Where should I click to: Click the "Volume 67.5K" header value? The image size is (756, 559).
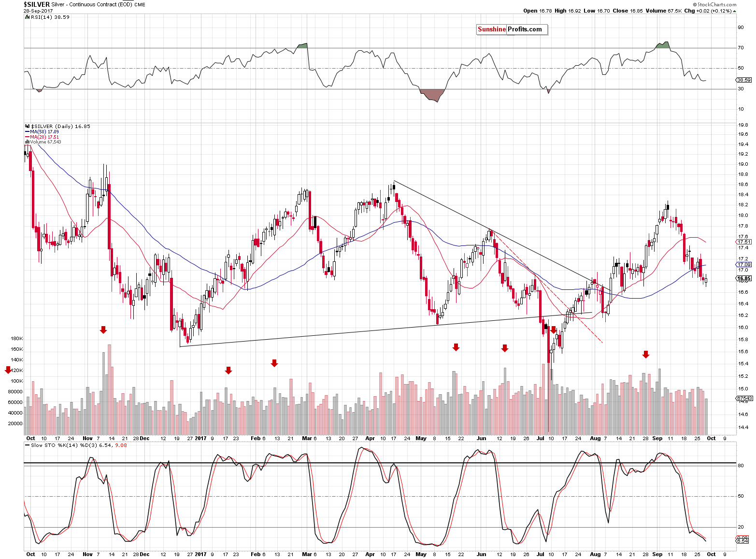[x=664, y=11]
